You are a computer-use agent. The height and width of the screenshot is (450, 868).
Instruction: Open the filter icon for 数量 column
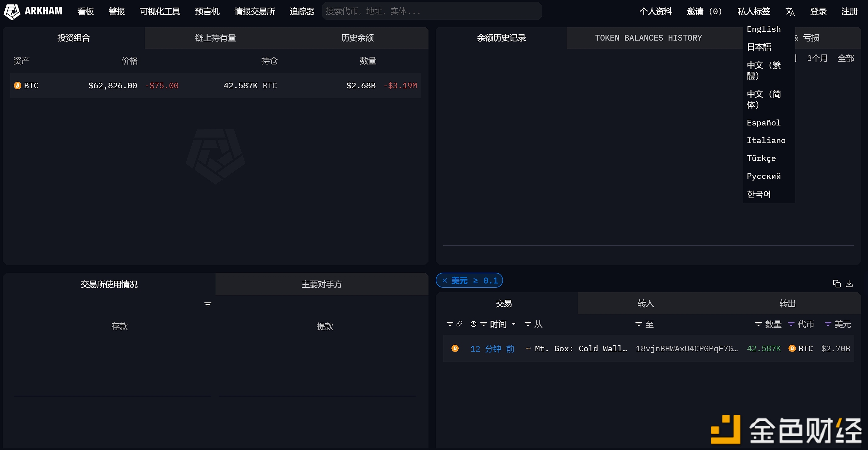click(x=759, y=324)
